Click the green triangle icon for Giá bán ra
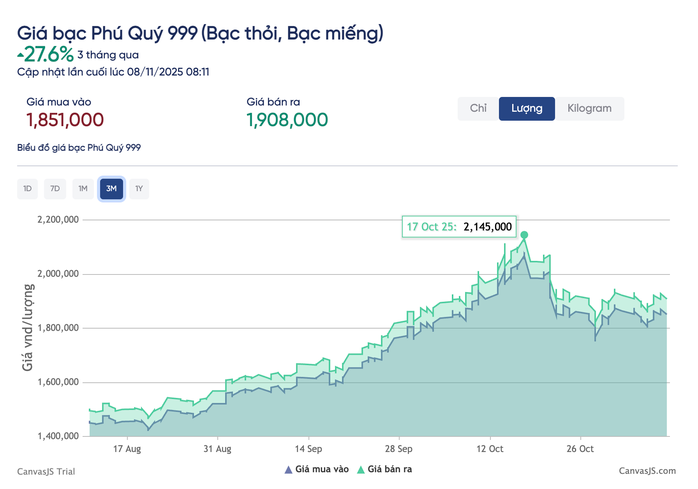The width and height of the screenshot is (698, 489). (361, 469)
